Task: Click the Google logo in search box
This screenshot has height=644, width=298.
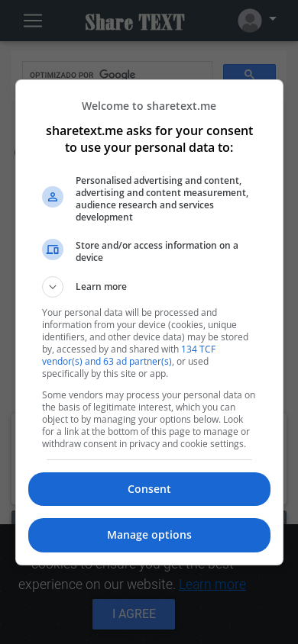Action: pyautogui.click(x=118, y=75)
